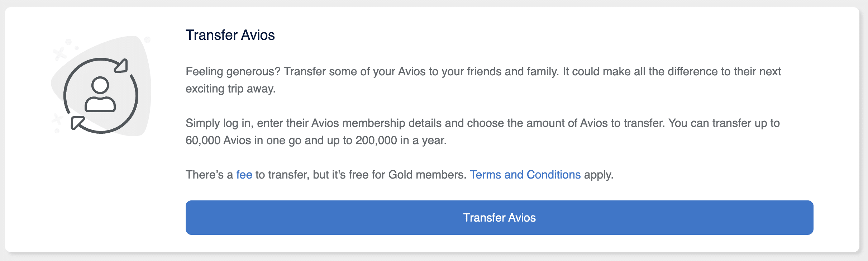
Task: Click the small dot at the illustration's top right
Action: point(147,39)
